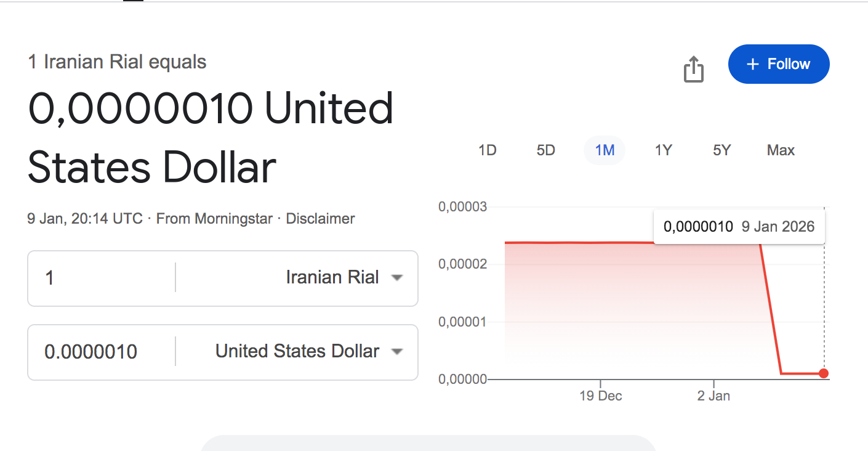868x451 pixels.
Task: Click the chart at 2 Jan
Action: click(713, 308)
